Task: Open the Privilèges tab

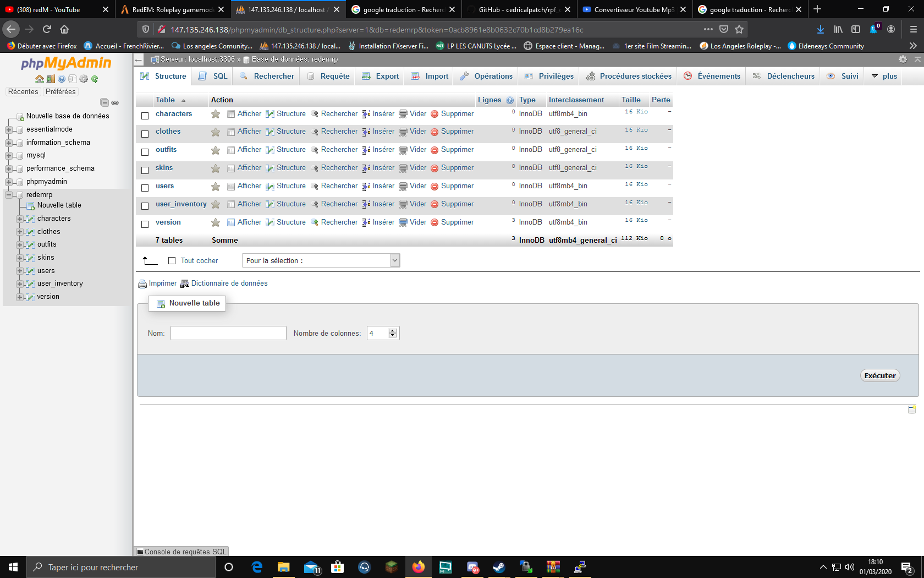Action: (x=549, y=76)
